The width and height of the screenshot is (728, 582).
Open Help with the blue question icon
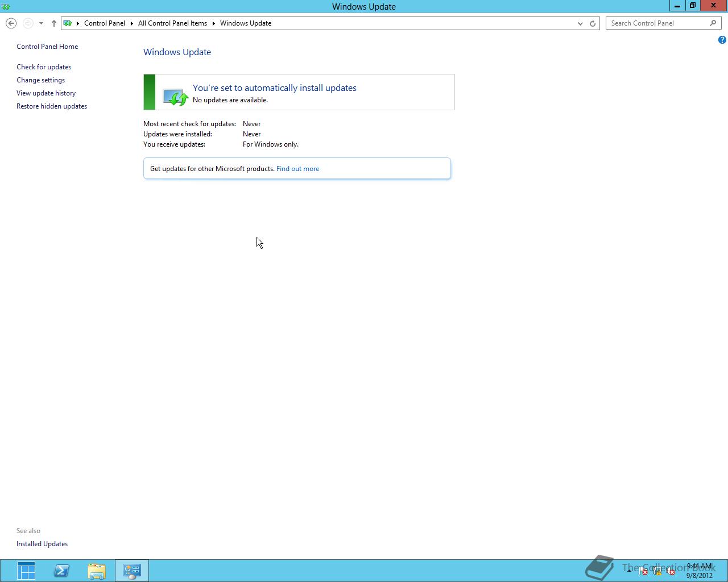coord(722,40)
